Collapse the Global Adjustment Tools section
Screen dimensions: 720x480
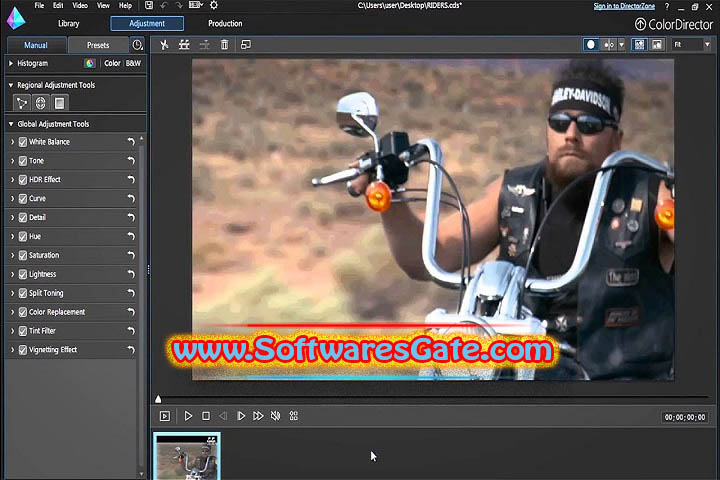coord(11,124)
